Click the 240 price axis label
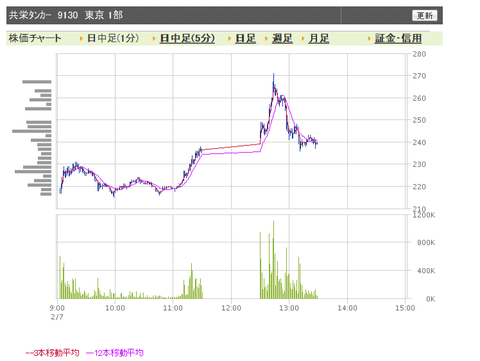This screenshot has width=480, height=361. pos(419,142)
